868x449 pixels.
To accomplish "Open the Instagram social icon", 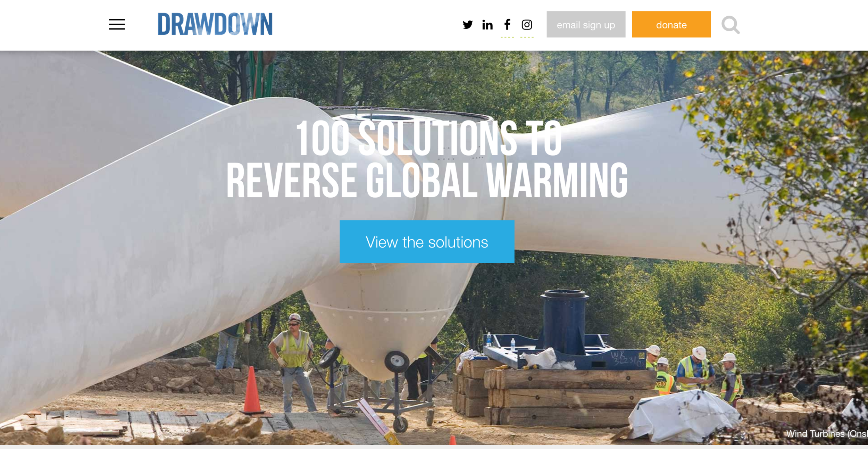I will point(527,25).
